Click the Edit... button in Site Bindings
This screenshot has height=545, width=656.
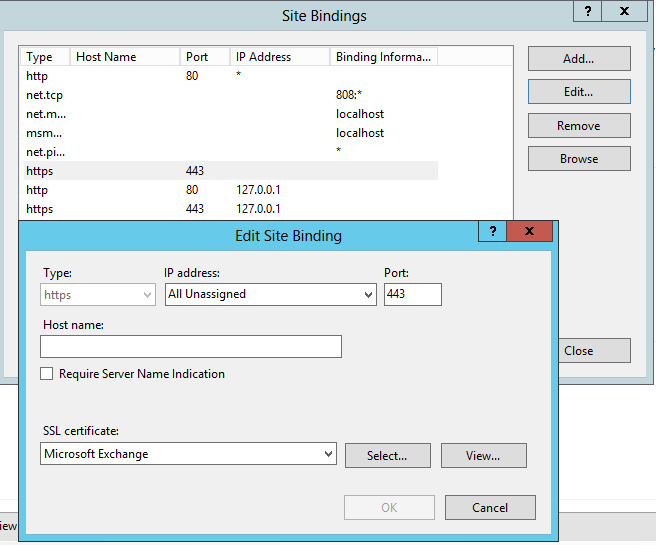[x=579, y=92]
